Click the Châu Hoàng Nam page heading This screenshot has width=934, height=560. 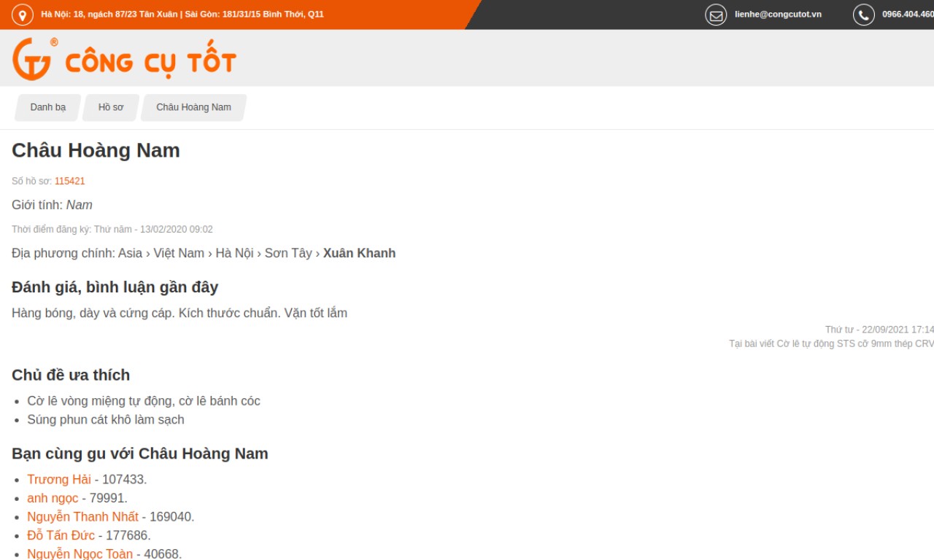pyautogui.click(x=96, y=150)
